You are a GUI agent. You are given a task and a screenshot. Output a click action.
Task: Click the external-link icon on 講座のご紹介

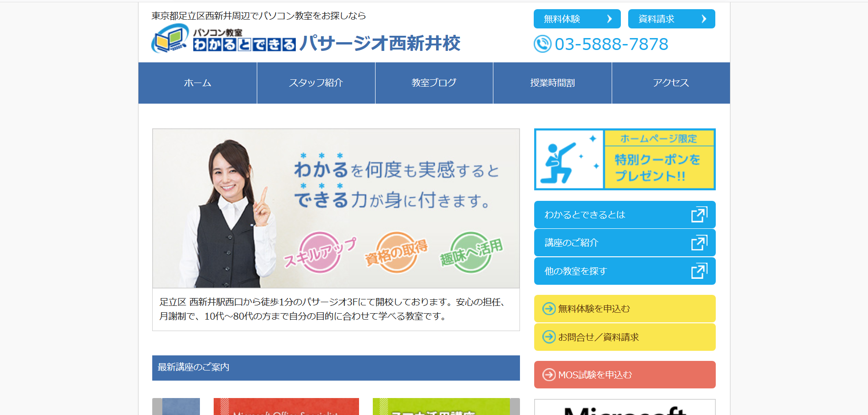[699, 243]
